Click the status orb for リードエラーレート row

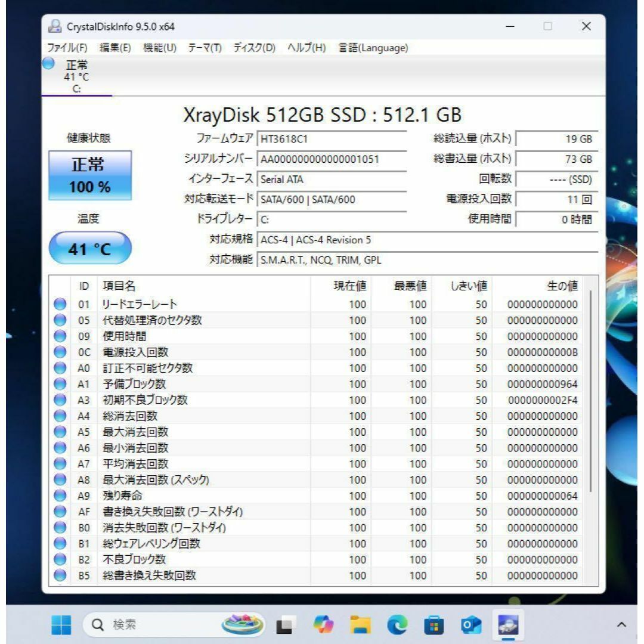coord(60,304)
